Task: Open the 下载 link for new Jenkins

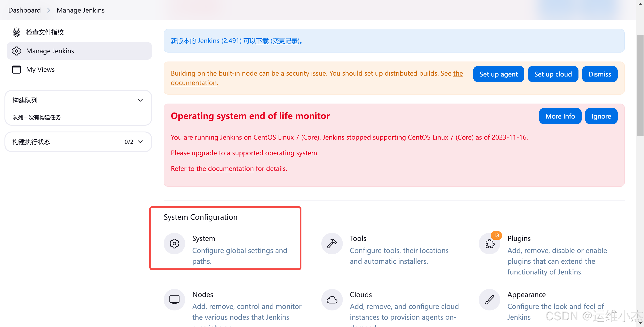Action: tap(262, 41)
